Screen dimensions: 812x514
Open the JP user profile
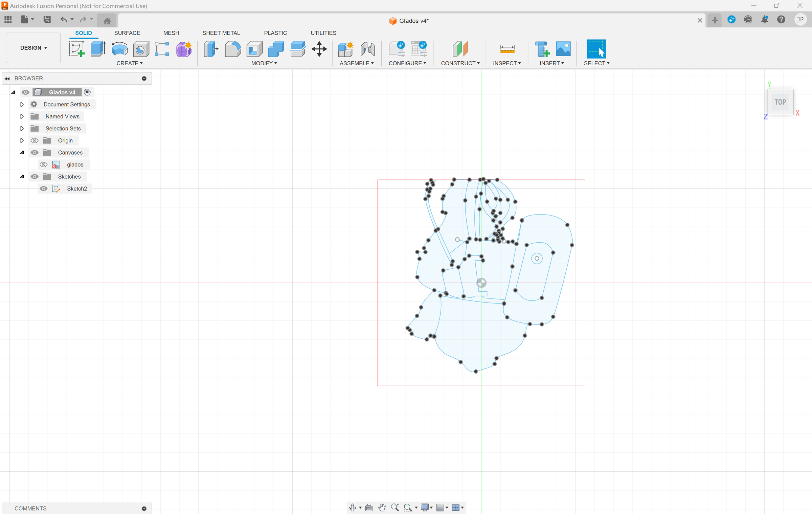pos(800,20)
